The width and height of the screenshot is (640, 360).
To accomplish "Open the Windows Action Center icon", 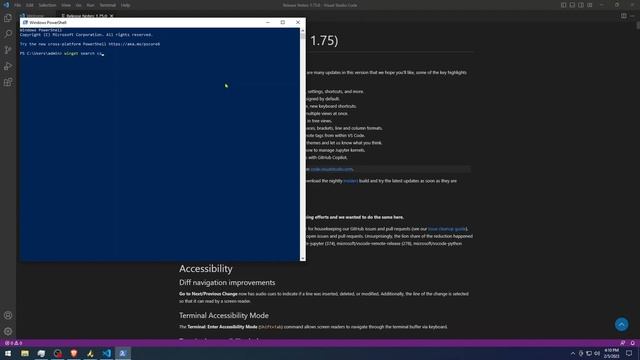I will (x=629, y=353).
